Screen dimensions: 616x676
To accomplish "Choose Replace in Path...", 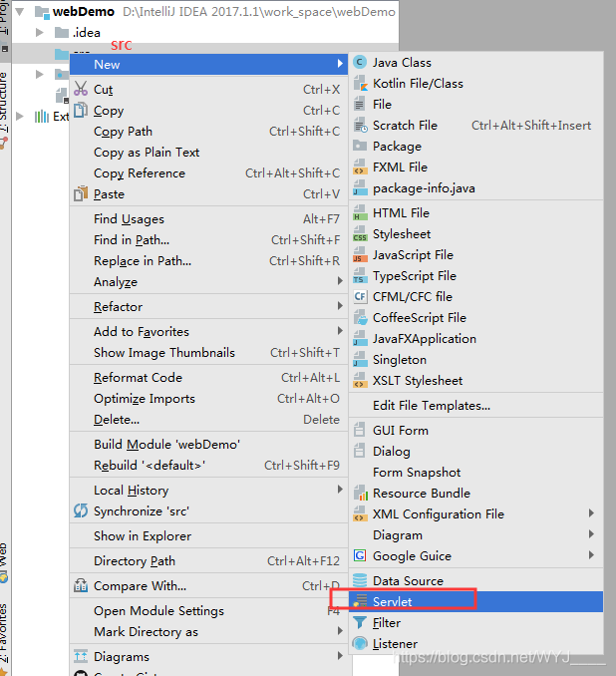I will [x=208, y=261].
